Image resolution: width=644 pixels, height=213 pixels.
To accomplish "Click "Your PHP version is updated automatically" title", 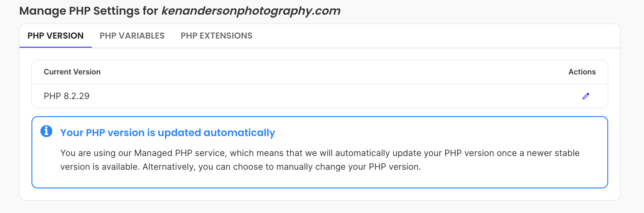I will pyautogui.click(x=168, y=133).
